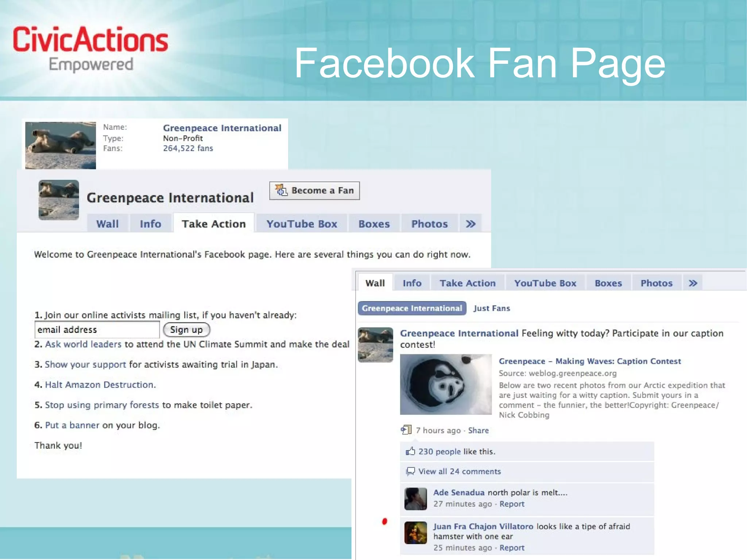Click Ade Senadua's profile picture
The image size is (747, 560).
coord(415,499)
